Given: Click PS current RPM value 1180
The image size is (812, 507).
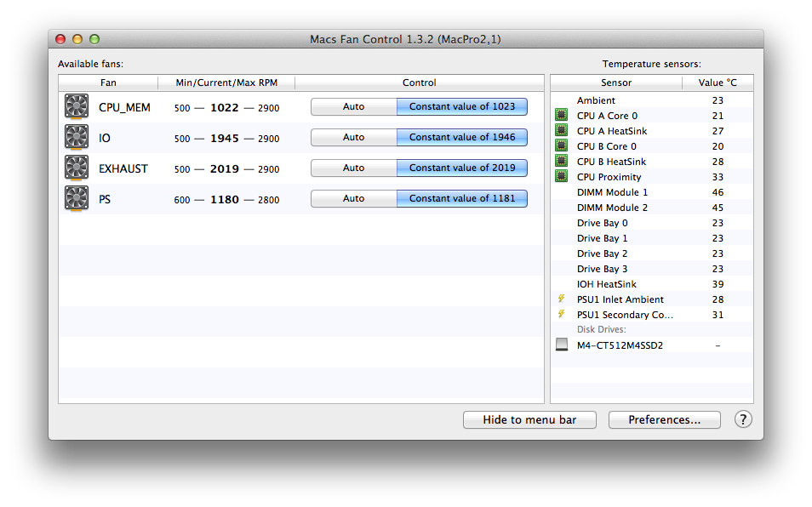Looking at the screenshot, I should (x=224, y=199).
